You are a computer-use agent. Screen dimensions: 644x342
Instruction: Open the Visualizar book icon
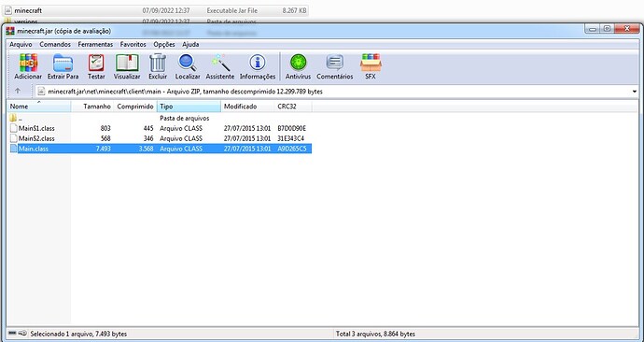tap(127, 66)
